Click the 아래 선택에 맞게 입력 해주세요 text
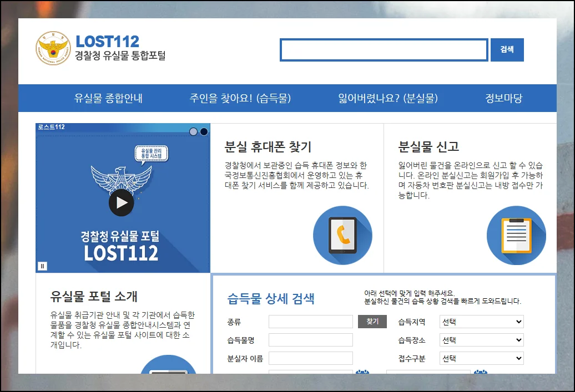 [409, 293]
